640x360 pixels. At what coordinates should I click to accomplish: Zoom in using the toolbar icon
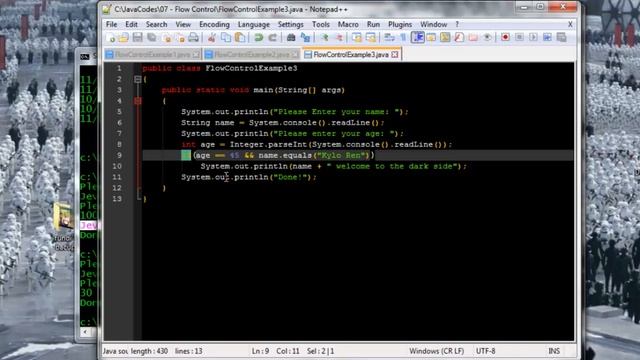click(324, 38)
